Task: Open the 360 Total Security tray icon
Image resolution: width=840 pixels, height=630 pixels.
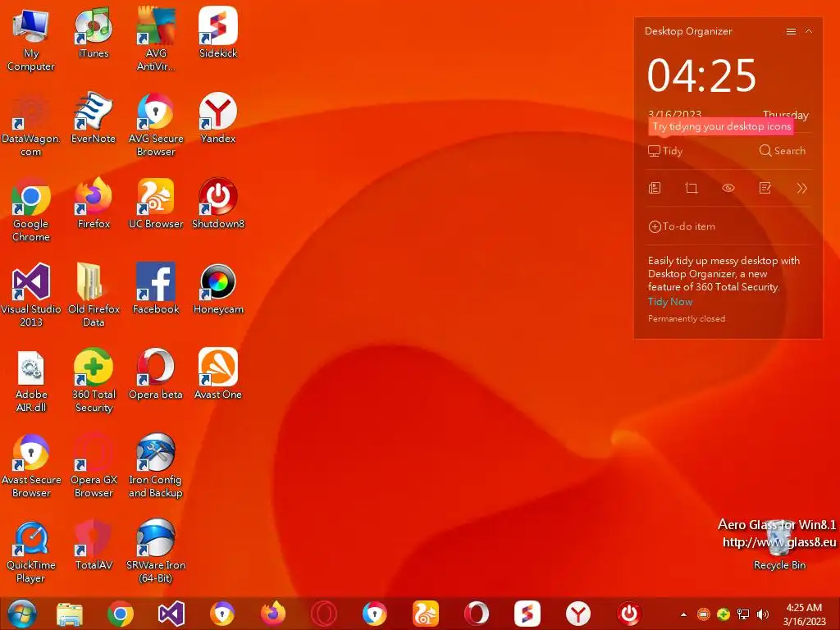Action: click(724, 614)
